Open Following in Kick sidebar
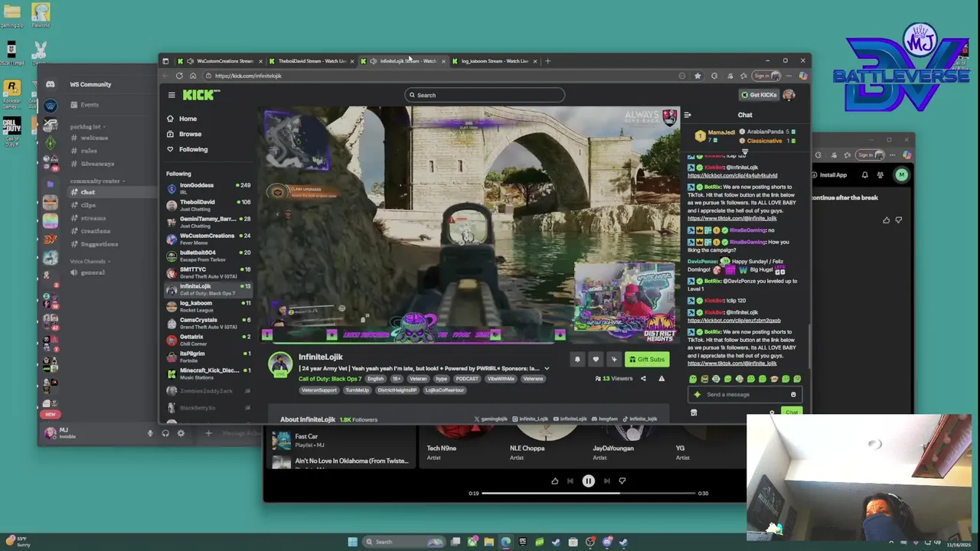 [x=193, y=149]
